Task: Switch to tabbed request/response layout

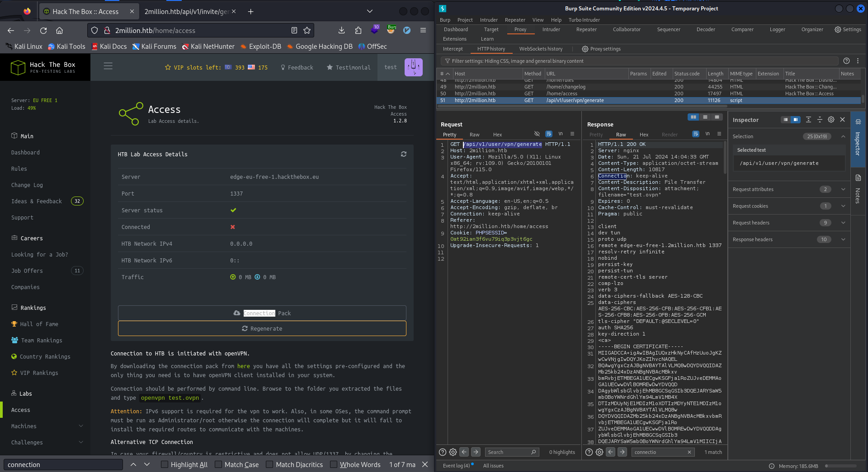Action: tap(717, 117)
